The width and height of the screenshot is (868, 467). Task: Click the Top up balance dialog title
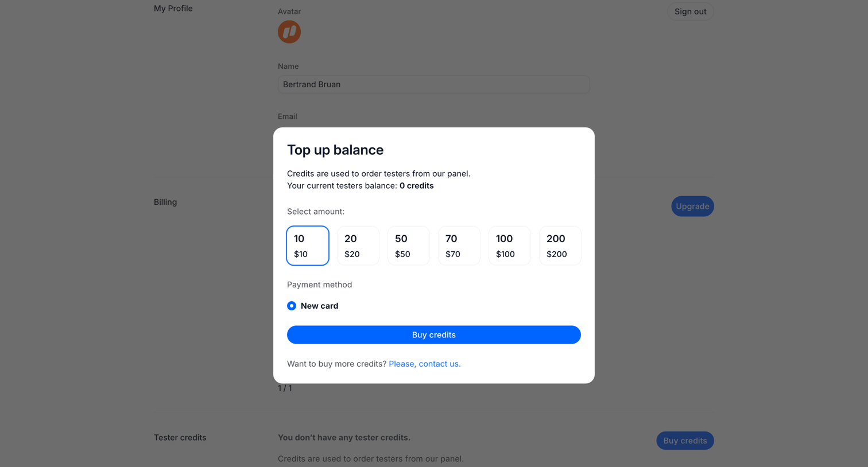coord(335,150)
